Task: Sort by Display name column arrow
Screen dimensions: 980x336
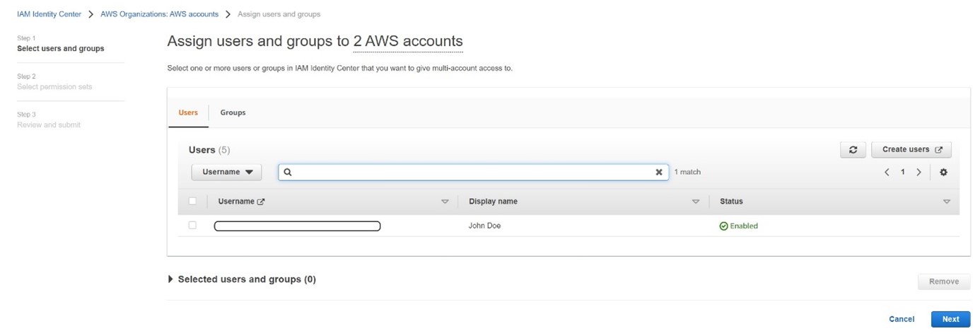Action: [696, 202]
